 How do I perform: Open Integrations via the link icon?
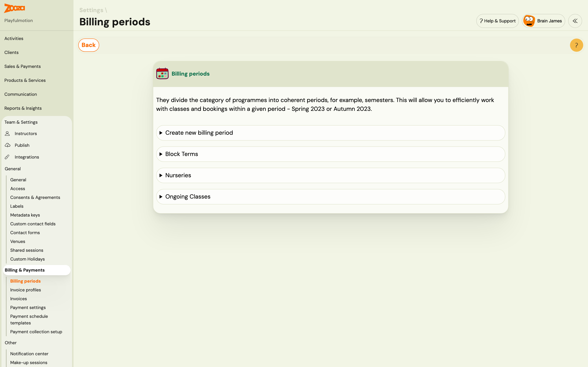point(7,157)
